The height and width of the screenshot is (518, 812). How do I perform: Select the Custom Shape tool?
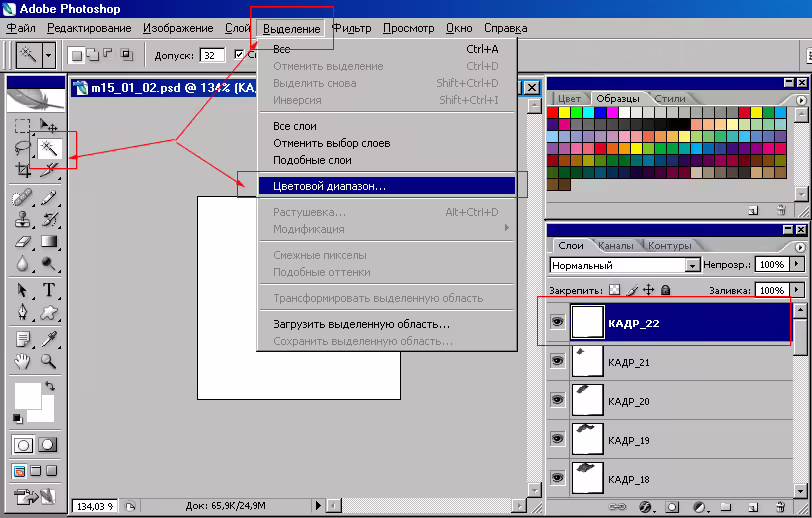pos(49,312)
